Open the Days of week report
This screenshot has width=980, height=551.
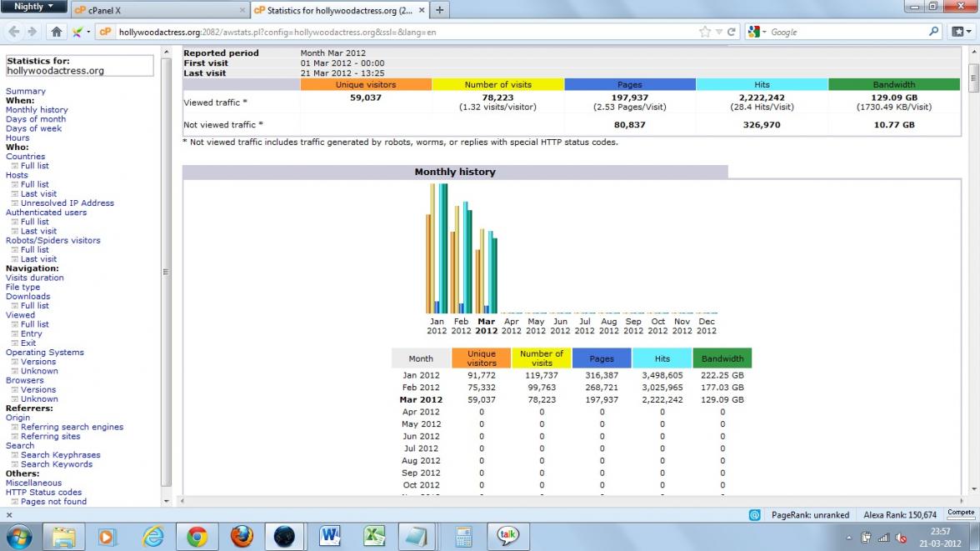pos(33,129)
